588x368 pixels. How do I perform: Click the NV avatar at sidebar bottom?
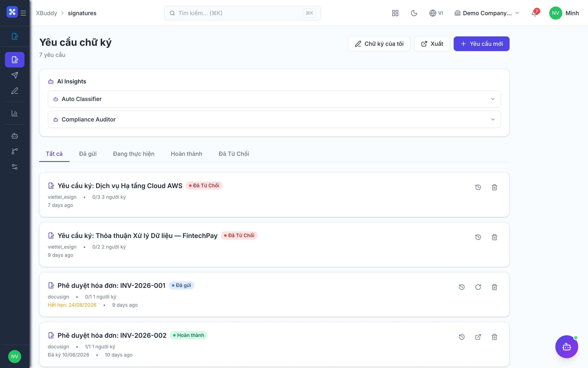click(14, 356)
